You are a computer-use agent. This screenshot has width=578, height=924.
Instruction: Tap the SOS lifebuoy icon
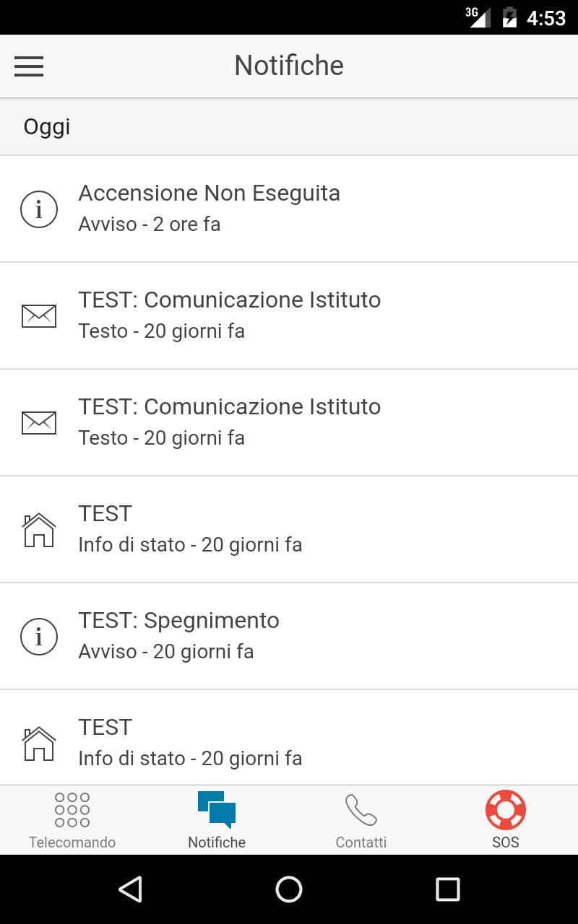point(506,810)
